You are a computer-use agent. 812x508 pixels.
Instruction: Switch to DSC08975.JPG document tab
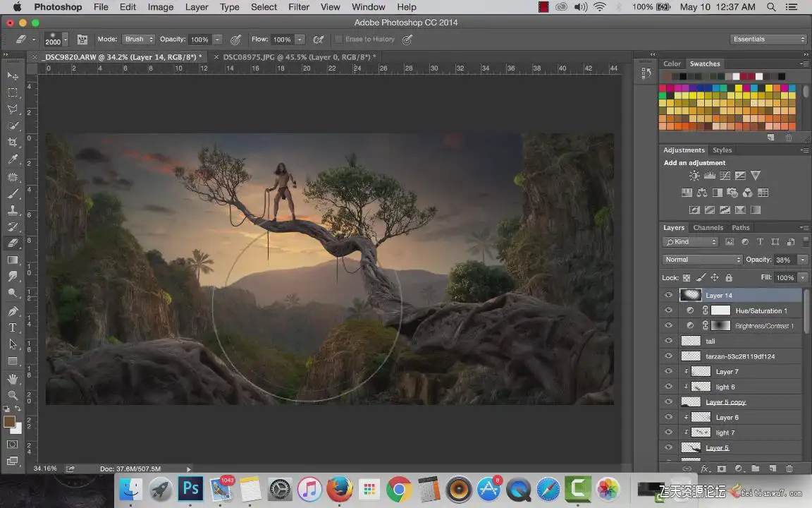click(299, 57)
